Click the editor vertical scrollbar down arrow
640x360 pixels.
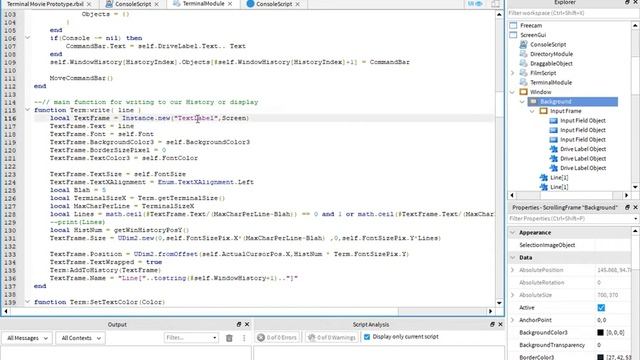(499, 303)
